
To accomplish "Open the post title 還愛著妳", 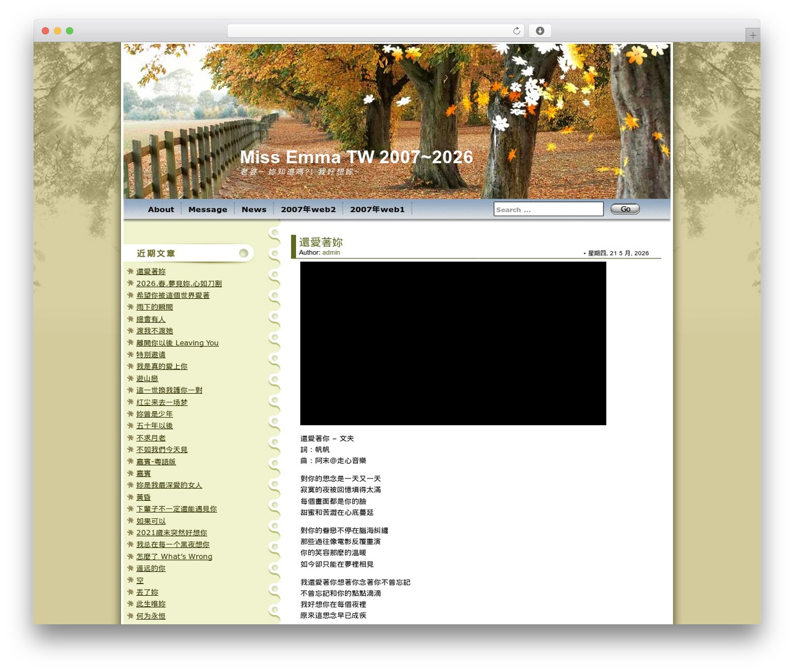I will pos(321,242).
